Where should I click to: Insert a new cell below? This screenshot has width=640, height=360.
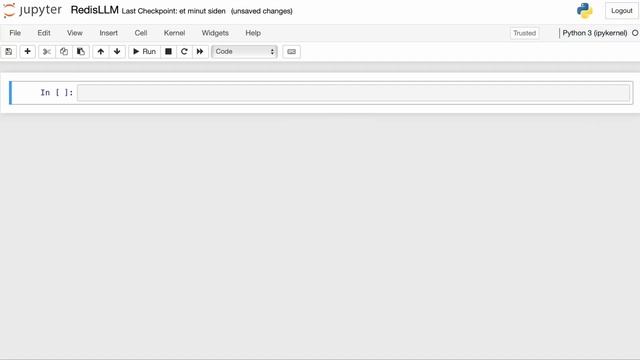click(27, 51)
